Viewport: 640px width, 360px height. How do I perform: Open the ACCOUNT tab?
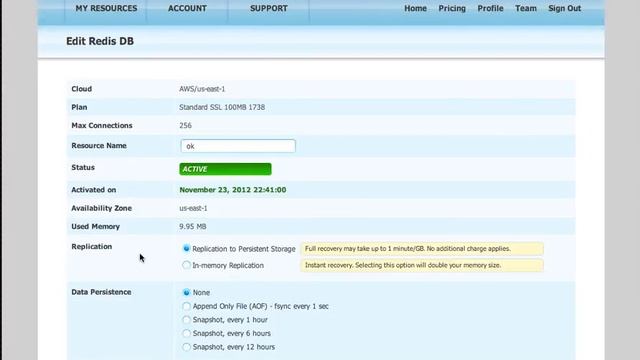pos(187,9)
